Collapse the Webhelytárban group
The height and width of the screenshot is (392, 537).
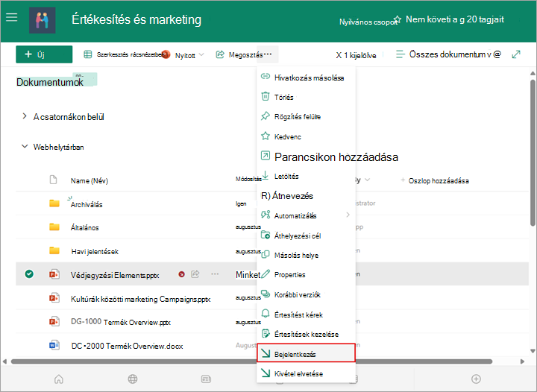25,146
